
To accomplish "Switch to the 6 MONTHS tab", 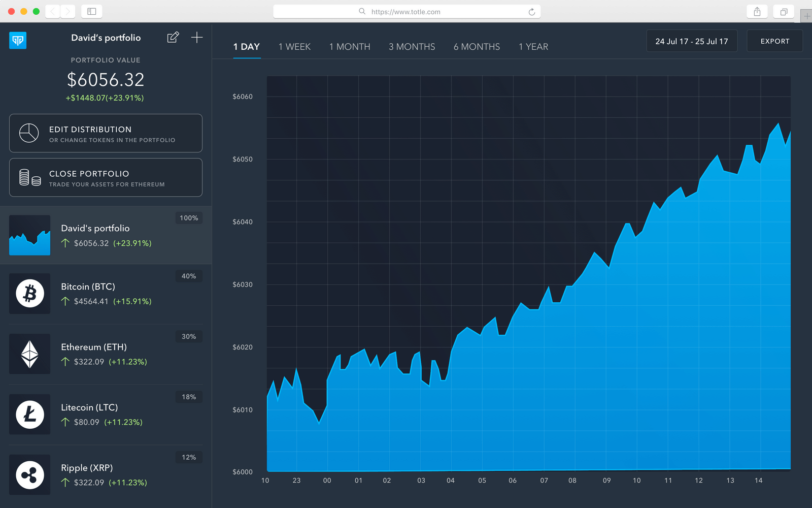I will pos(477,47).
